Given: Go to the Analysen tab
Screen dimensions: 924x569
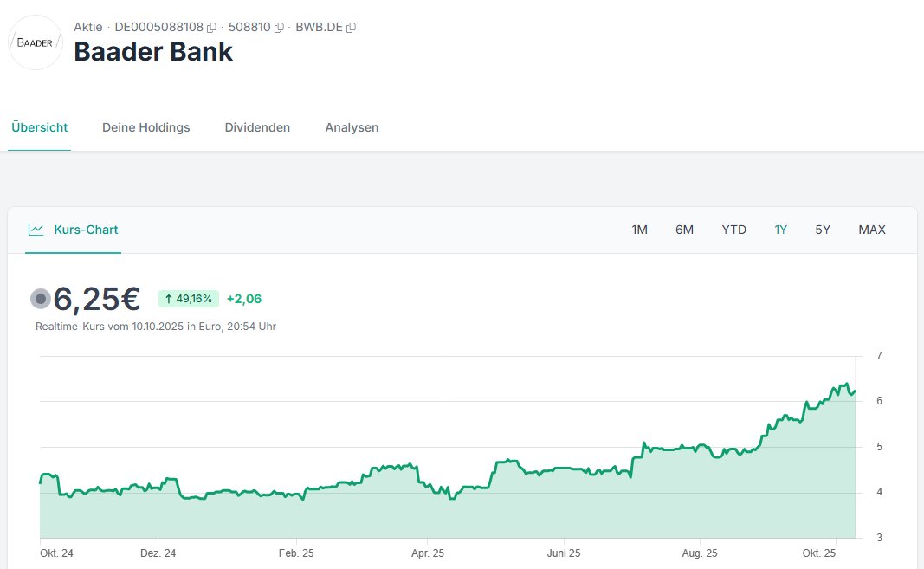Looking at the screenshot, I should tap(352, 127).
